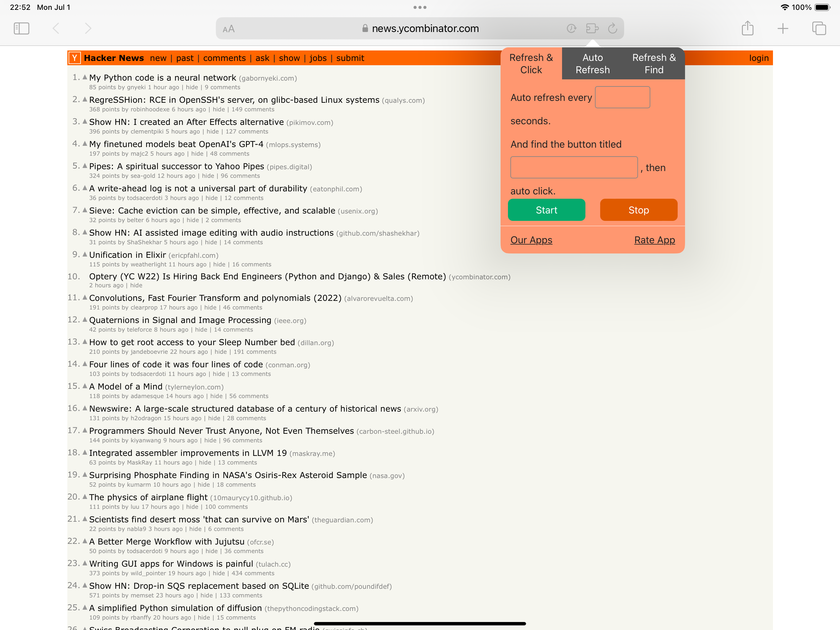Open the Hacker News home title
Image resolution: width=840 pixels, height=630 pixels.
point(114,58)
